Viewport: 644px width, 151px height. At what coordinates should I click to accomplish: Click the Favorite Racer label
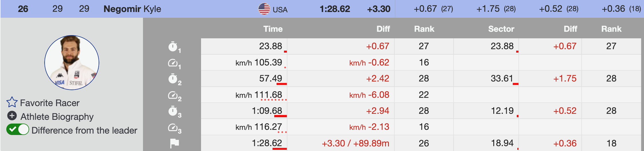[x=50, y=103]
